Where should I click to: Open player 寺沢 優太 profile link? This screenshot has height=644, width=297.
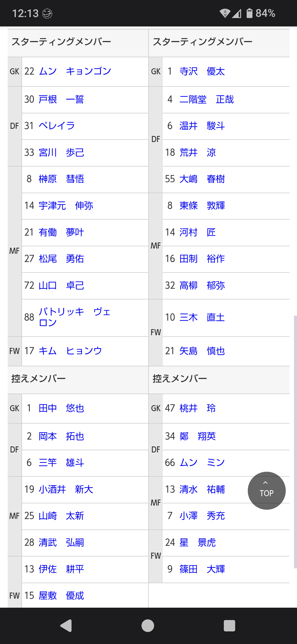(x=202, y=72)
